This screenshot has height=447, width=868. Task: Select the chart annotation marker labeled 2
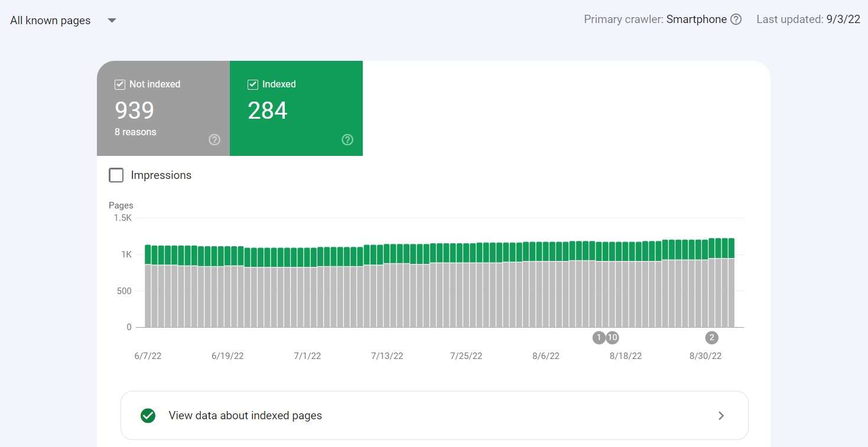point(711,337)
